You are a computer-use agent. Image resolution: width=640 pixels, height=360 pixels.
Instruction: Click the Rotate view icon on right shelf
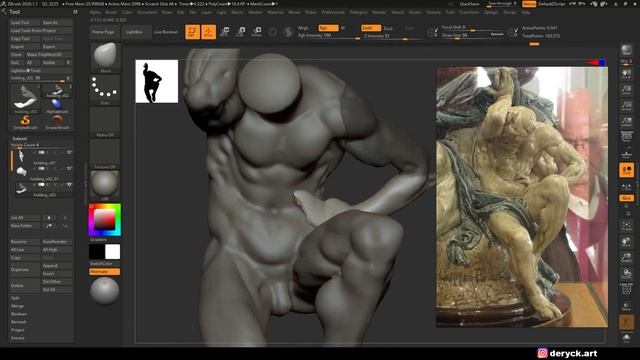click(626, 273)
